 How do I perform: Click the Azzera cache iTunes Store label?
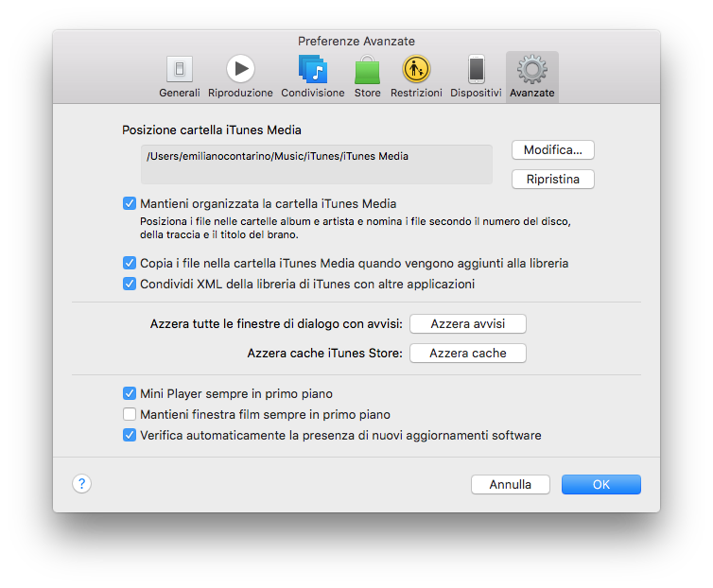coord(324,354)
